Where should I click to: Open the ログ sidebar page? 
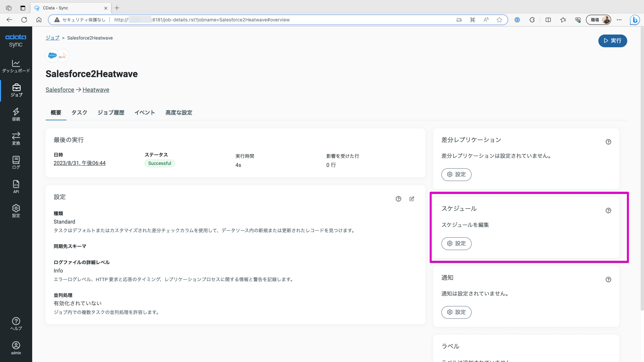(x=16, y=163)
